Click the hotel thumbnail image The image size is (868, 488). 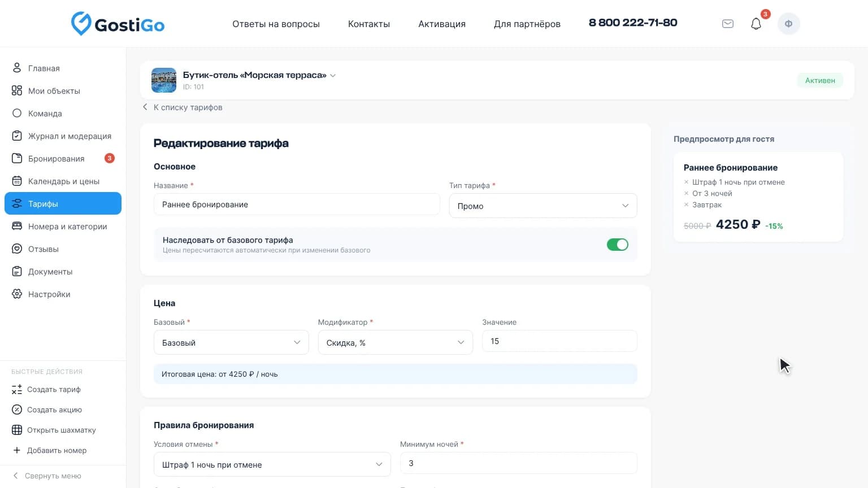coord(164,80)
